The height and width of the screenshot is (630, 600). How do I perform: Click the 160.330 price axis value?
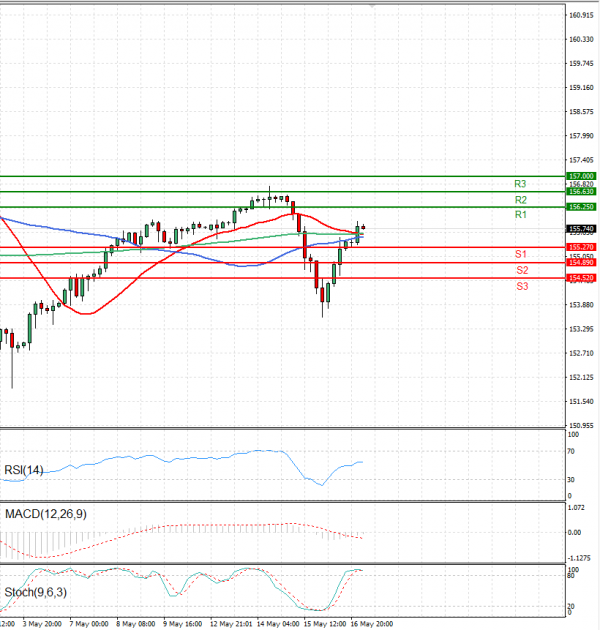click(581, 39)
